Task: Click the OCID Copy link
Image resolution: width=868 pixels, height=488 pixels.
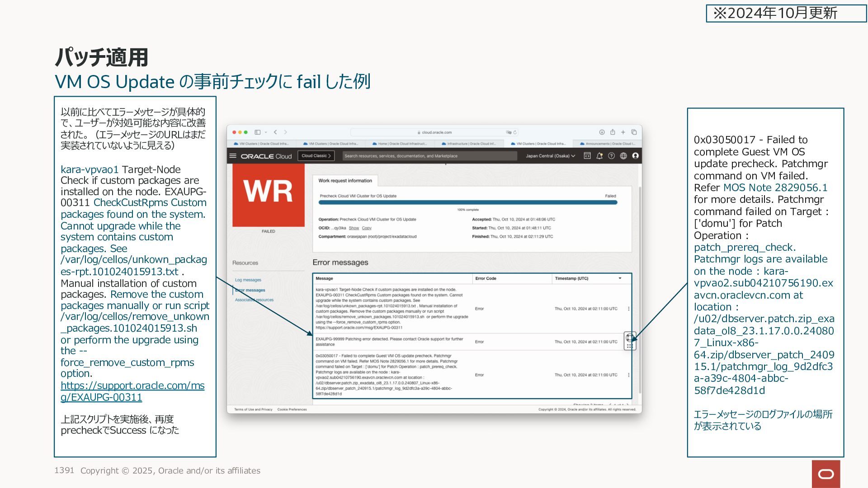Action: tap(367, 228)
